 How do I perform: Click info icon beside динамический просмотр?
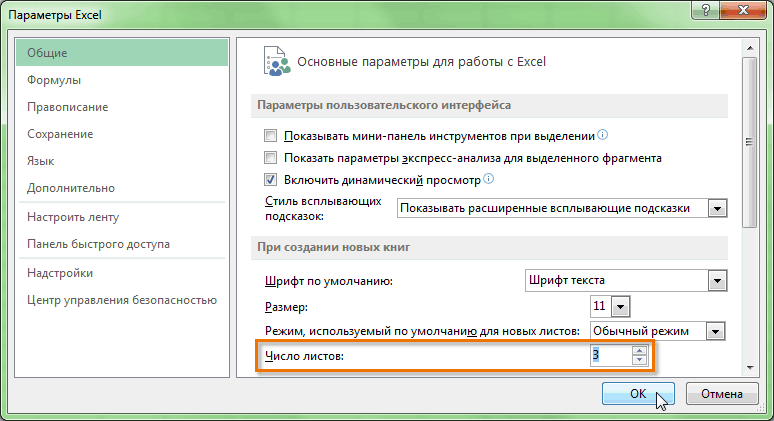(488, 179)
